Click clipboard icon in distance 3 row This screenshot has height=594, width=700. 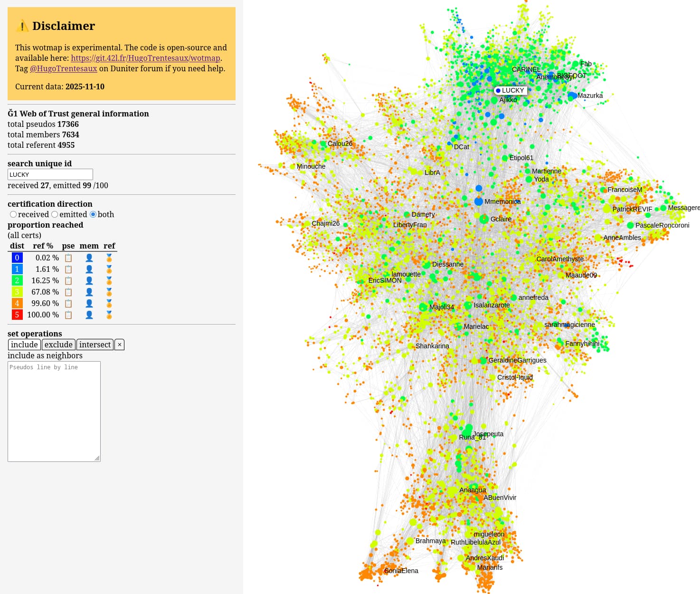[68, 292]
